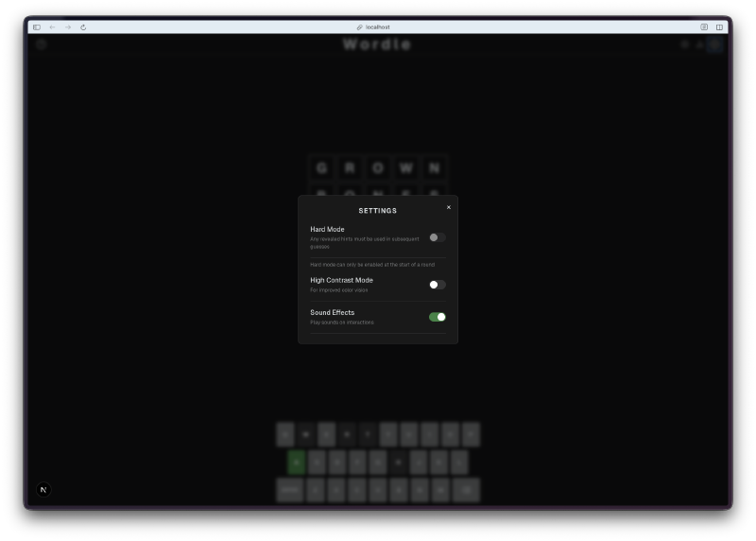Click the Hard Mode label text
This screenshot has width=756, height=541.
[x=327, y=229]
